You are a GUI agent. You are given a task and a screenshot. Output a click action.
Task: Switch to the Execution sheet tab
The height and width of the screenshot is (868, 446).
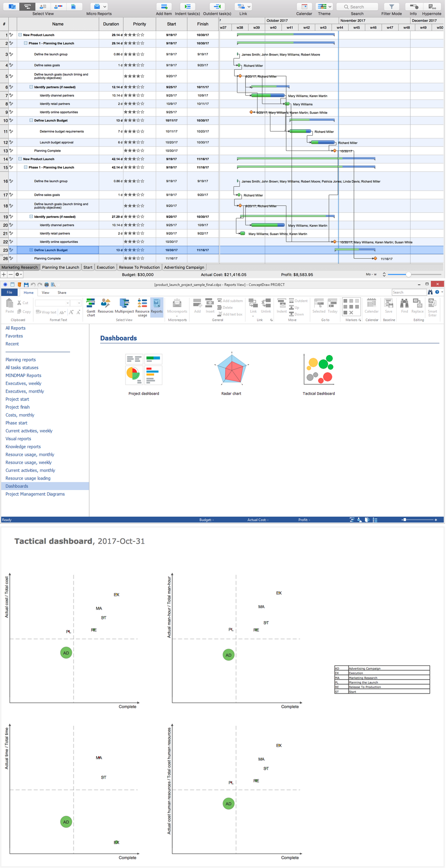106,268
